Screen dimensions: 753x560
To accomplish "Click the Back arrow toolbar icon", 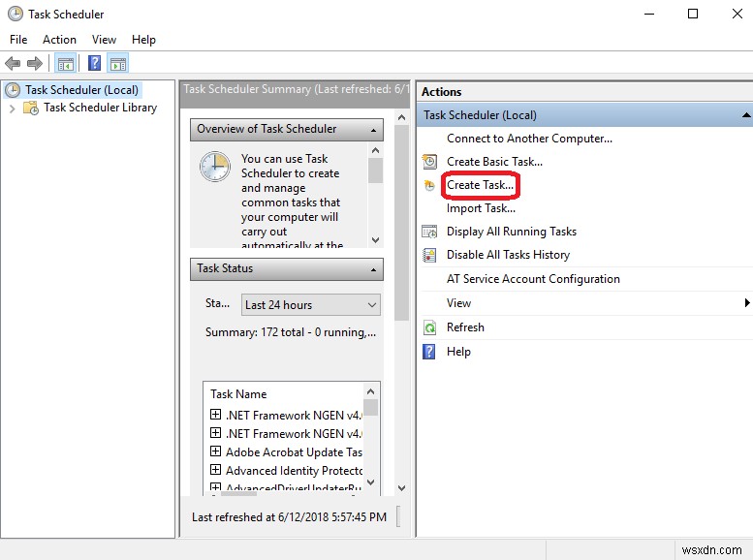I will (x=13, y=63).
